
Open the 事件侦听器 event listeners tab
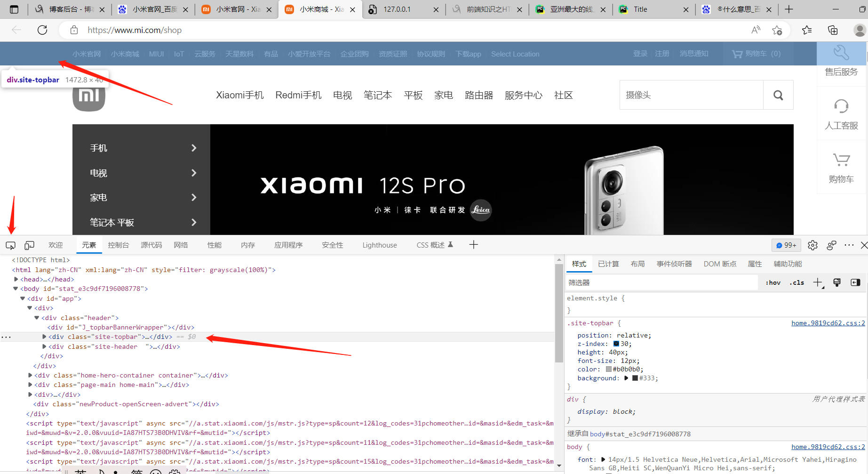[674, 264]
